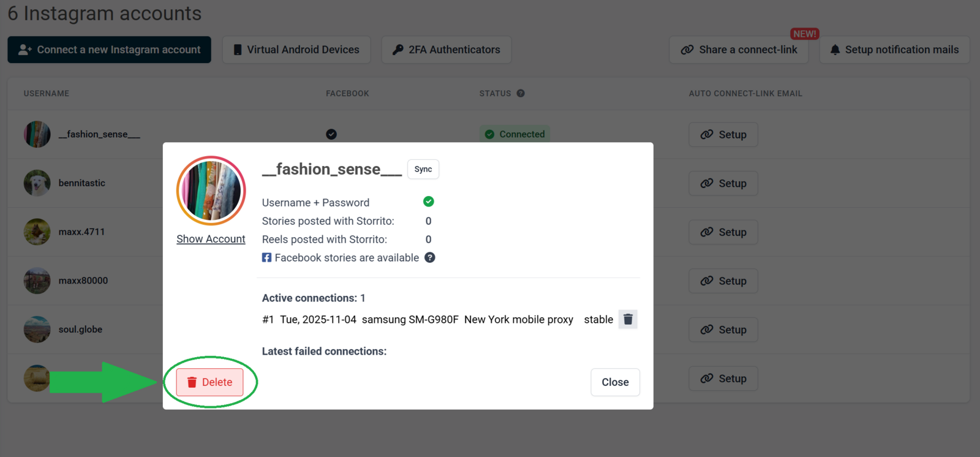The height and width of the screenshot is (457, 980).
Task: Open Virtual Android Devices
Action: tap(296, 50)
